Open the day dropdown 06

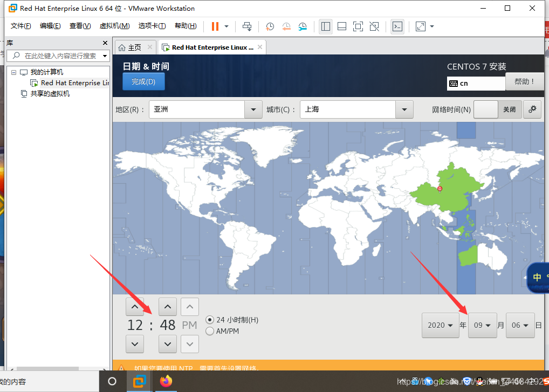pyautogui.click(x=520, y=326)
